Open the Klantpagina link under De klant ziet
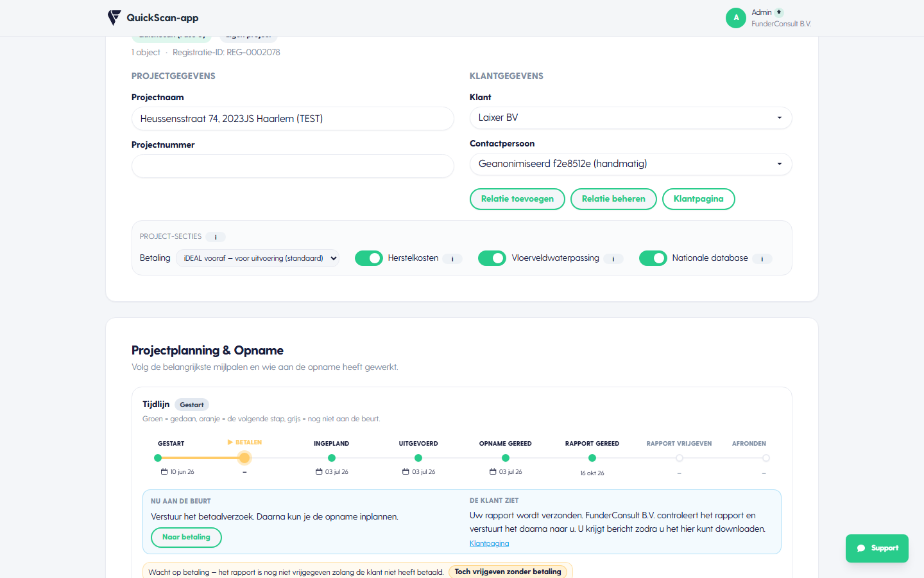The image size is (924, 578). pos(489,543)
